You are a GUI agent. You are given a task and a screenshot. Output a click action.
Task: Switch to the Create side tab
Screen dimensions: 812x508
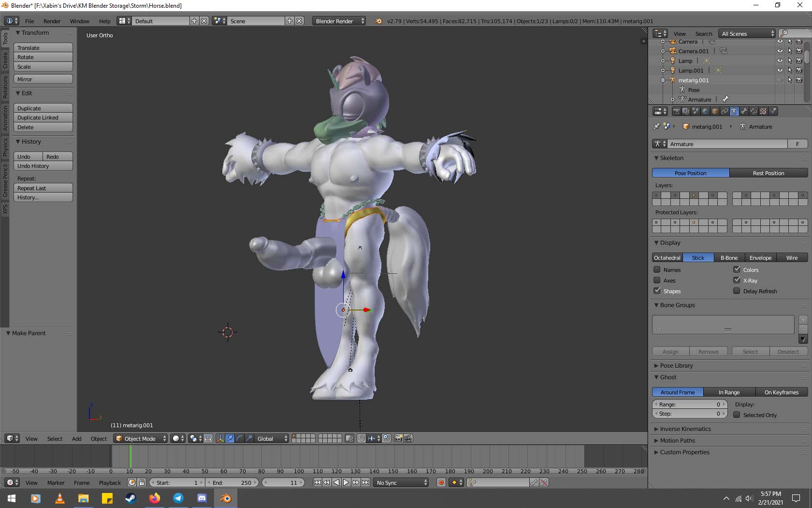point(5,60)
